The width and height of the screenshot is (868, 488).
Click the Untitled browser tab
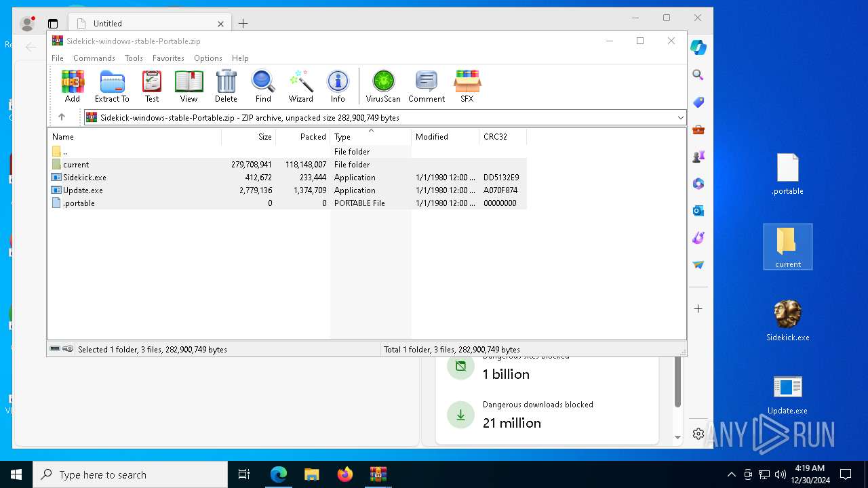pos(149,23)
